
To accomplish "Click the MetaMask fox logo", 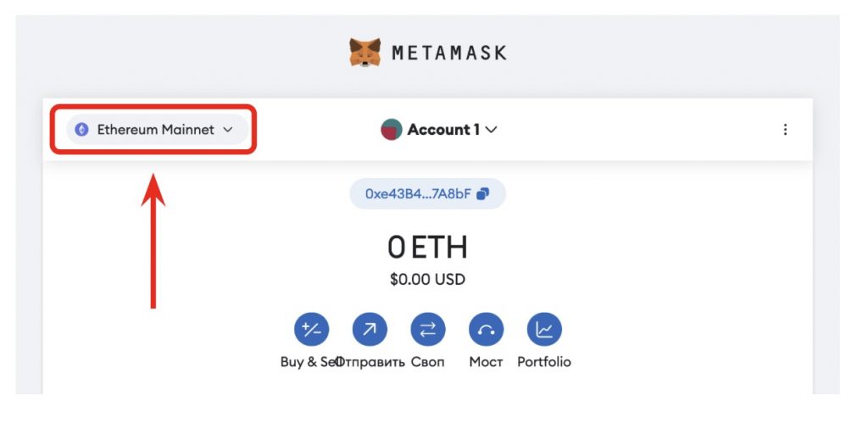I will pos(364,53).
